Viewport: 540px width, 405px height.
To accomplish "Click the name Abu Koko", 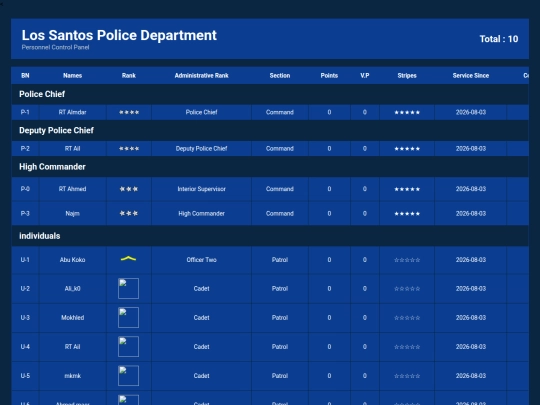I will 72,260.
